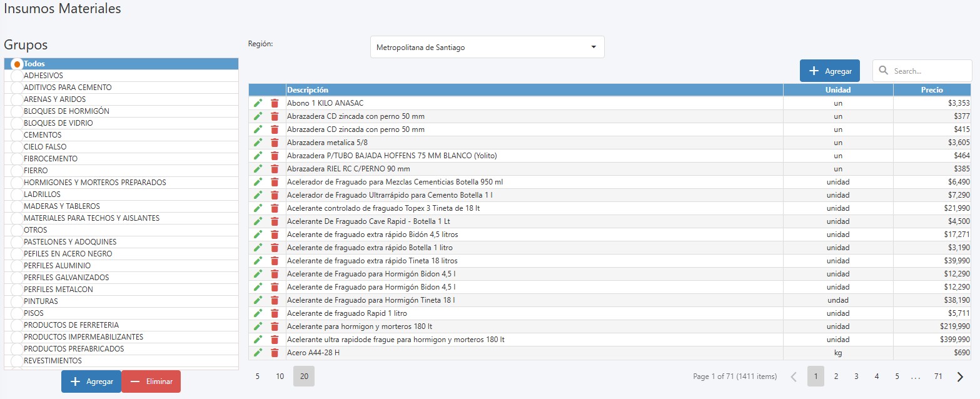This screenshot has height=399, width=980.
Task: Select the CEMENTOS group radio button
Action: [17, 135]
